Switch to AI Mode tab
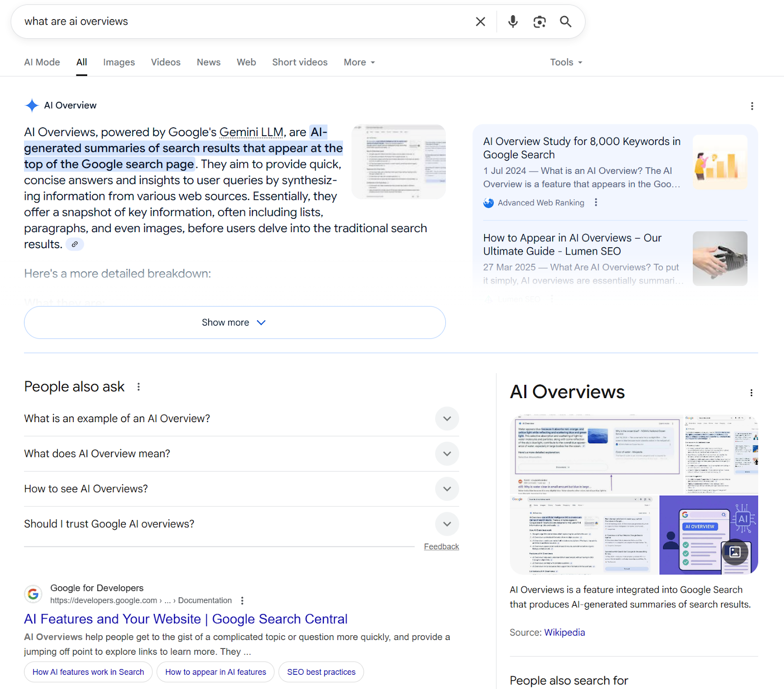This screenshot has height=689, width=784. (42, 62)
